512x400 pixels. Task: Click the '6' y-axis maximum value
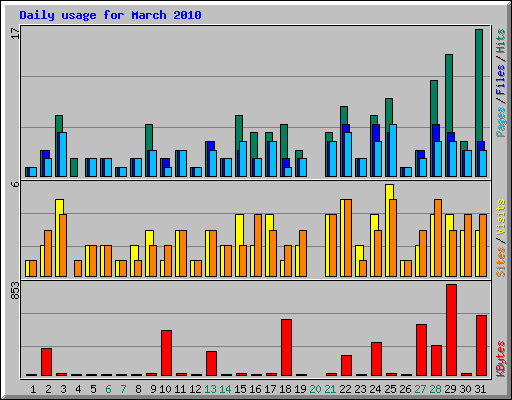[x=15, y=184]
